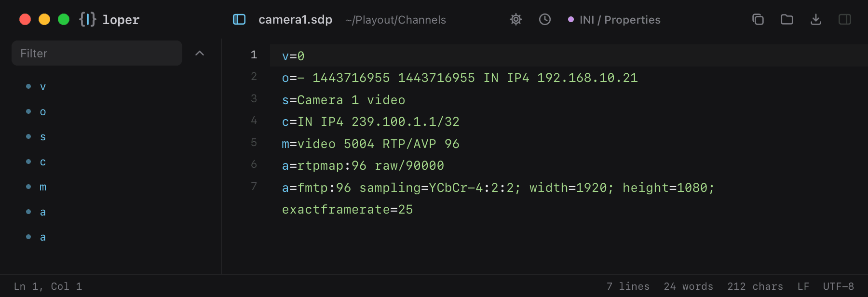
Task: Open the history clock icon
Action: point(545,19)
